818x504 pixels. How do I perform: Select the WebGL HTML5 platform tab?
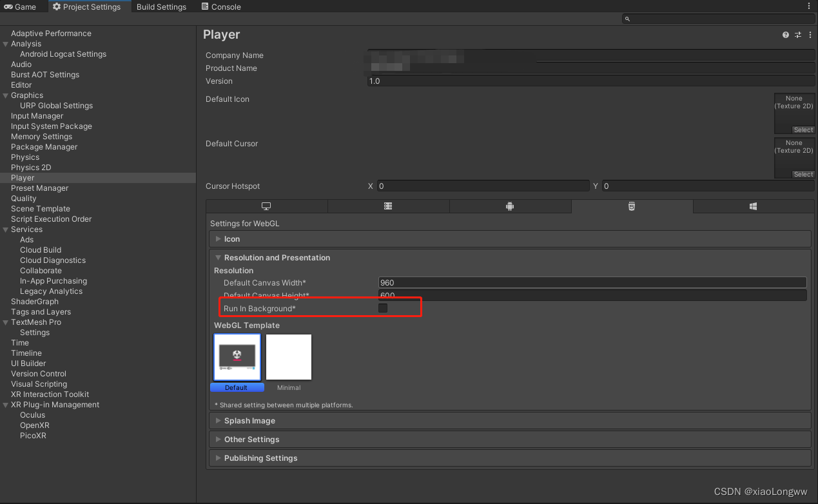(x=632, y=206)
